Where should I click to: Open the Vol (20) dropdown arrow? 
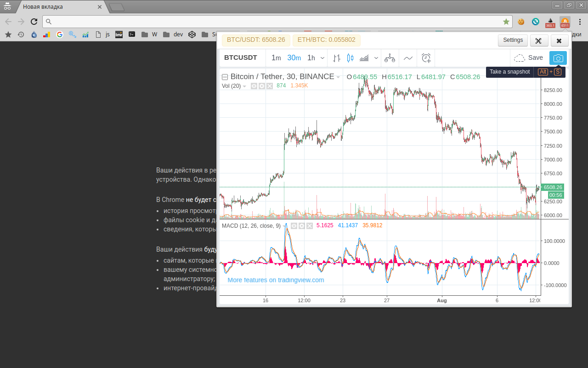click(x=244, y=86)
